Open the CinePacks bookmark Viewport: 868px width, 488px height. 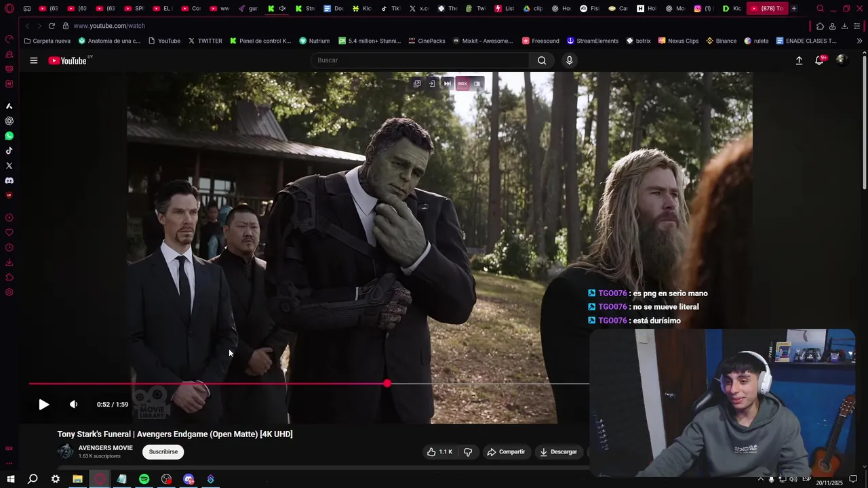[427, 41]
